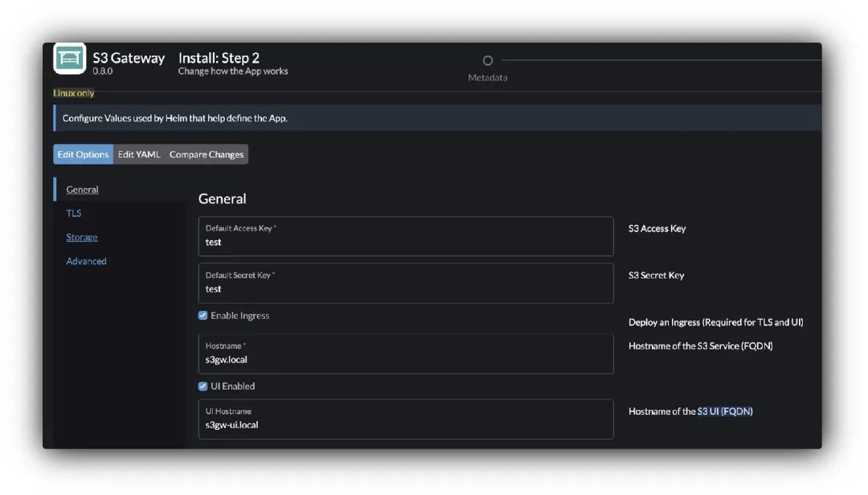Click the Install: Step 2 heading
Viewport: 868px width, 495px height.
coord(219,58)
